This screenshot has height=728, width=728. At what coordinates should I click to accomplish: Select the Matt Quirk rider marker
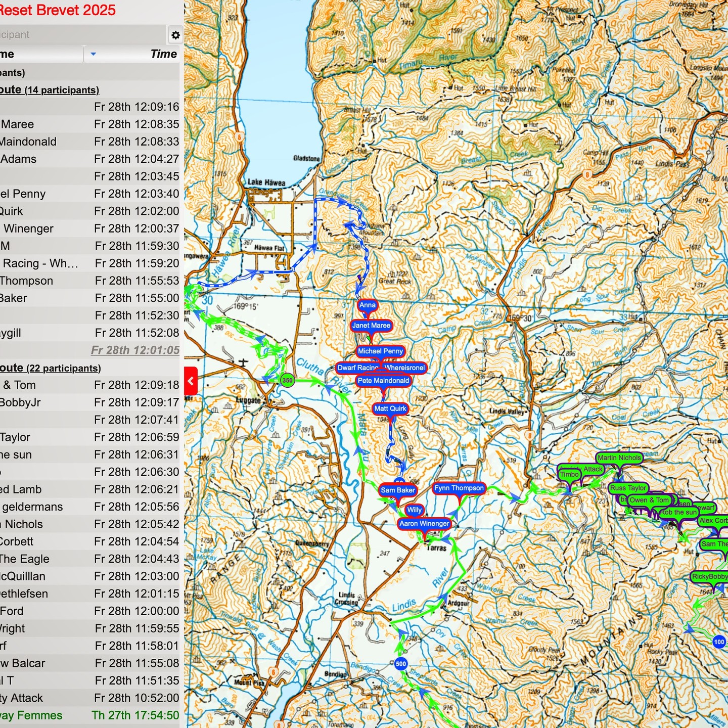pyautogui.click(x=390, y=408)
